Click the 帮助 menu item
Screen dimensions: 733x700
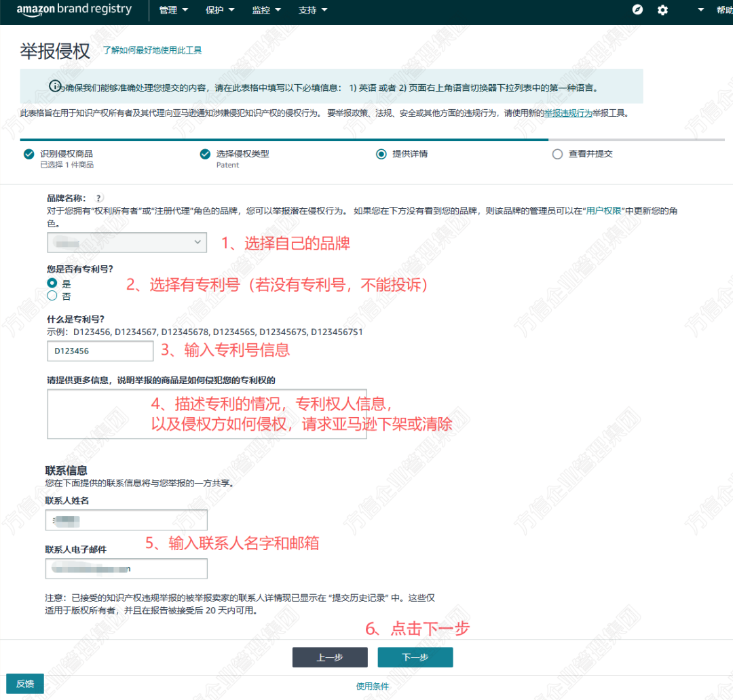click(x=725, y=9)
